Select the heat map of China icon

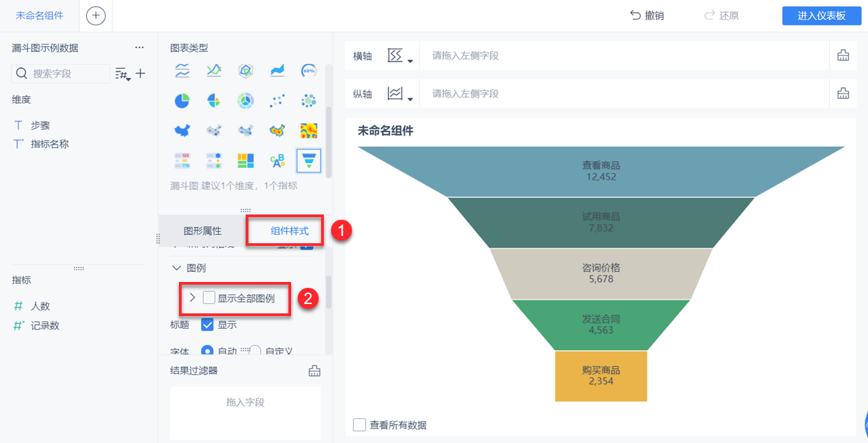click(277, 130)
